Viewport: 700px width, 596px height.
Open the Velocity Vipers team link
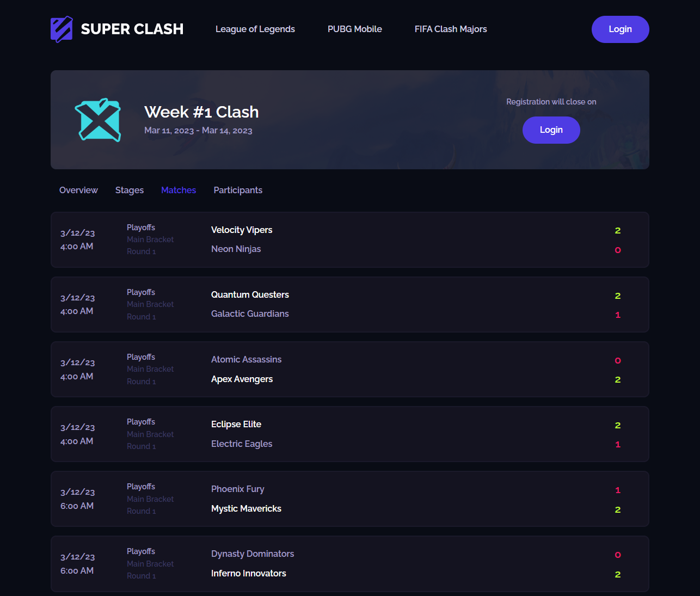pos(242,230)
